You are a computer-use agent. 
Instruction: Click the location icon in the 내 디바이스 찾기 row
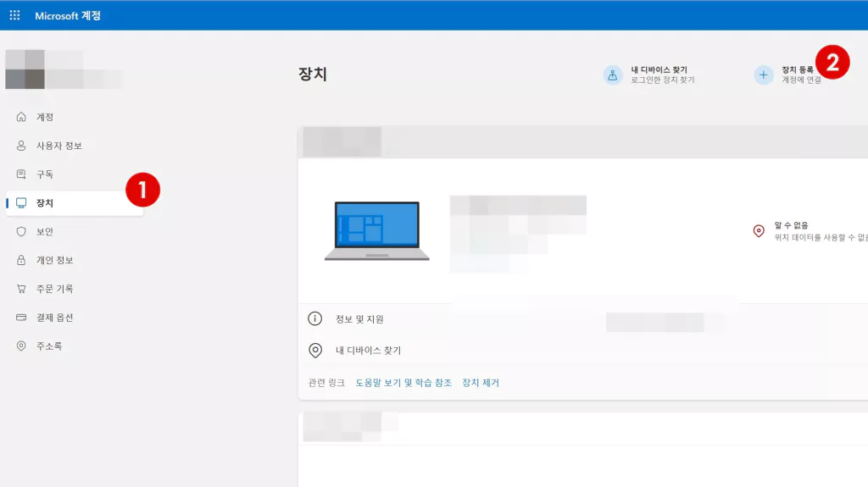315,351
